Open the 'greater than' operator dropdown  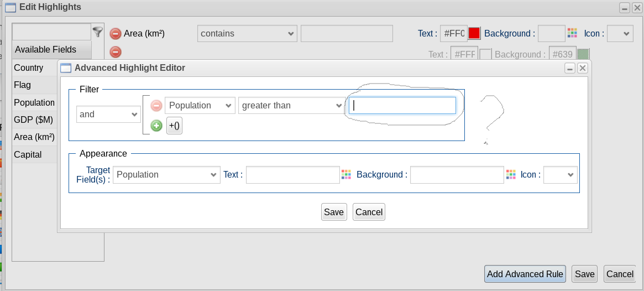click(x=291, y=105)
